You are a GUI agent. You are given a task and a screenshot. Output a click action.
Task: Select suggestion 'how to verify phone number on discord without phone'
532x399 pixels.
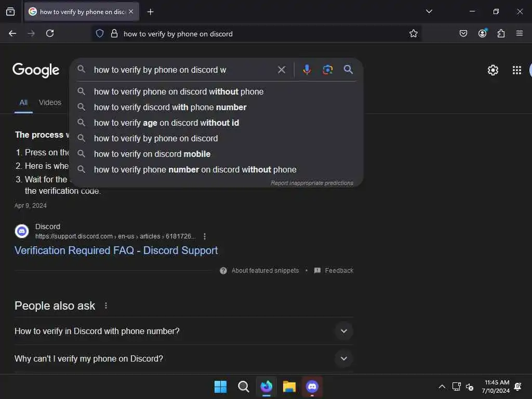click(x=216, y=170)
